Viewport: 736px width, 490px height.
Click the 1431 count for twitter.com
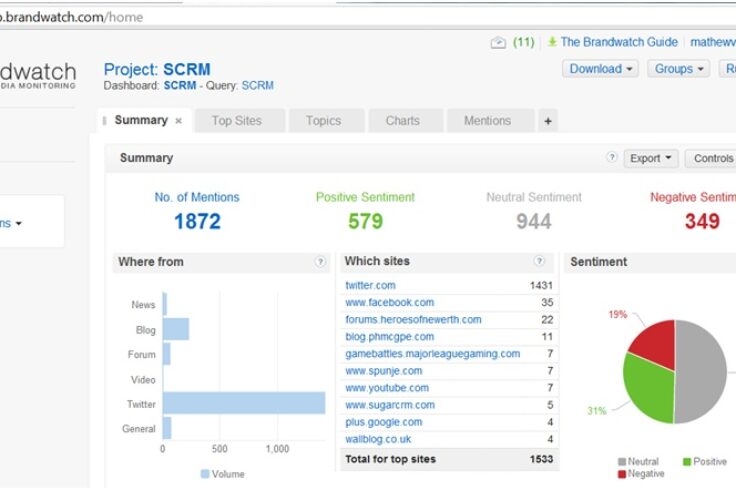541,285
